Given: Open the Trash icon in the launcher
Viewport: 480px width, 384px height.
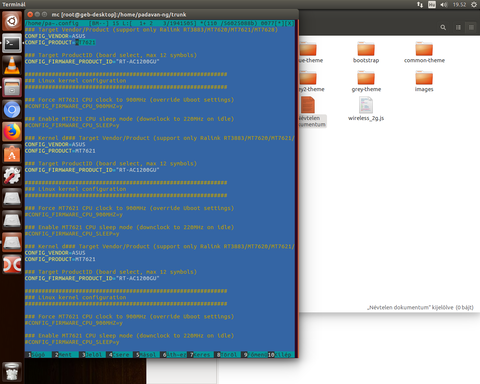Looking at the screenshot, I should tap(12, 372).
